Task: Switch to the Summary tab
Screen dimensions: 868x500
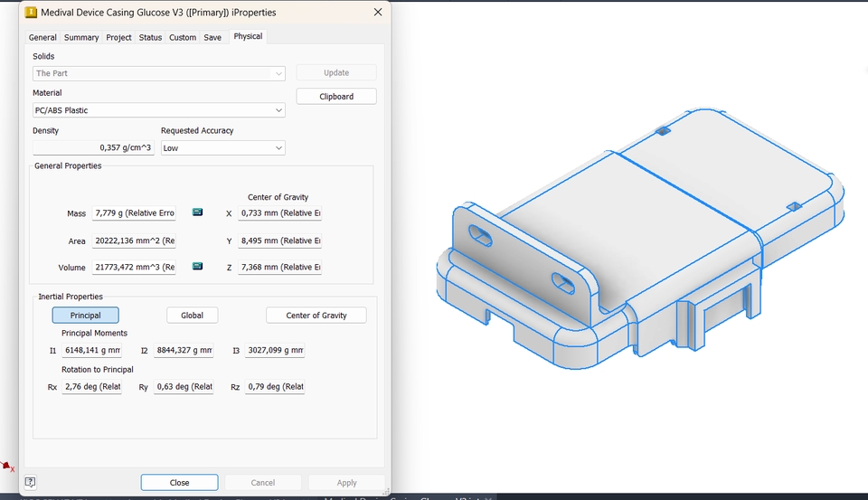Action: coord(81,37)
